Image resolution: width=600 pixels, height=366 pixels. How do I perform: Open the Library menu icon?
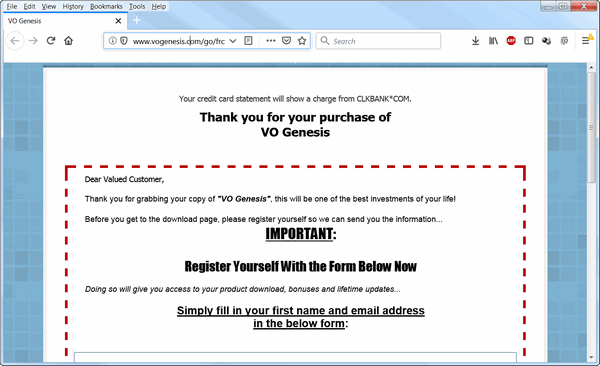pos(493,41)
